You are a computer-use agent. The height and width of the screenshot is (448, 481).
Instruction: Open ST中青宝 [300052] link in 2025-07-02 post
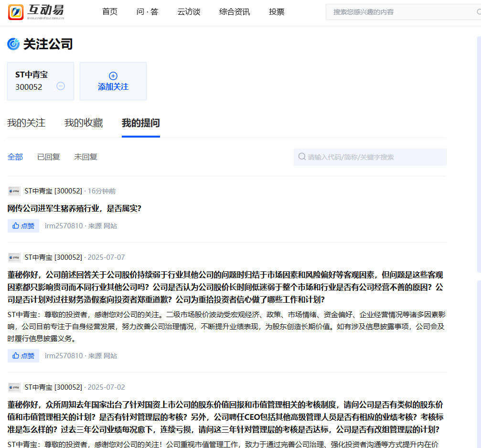coord(53,387)
